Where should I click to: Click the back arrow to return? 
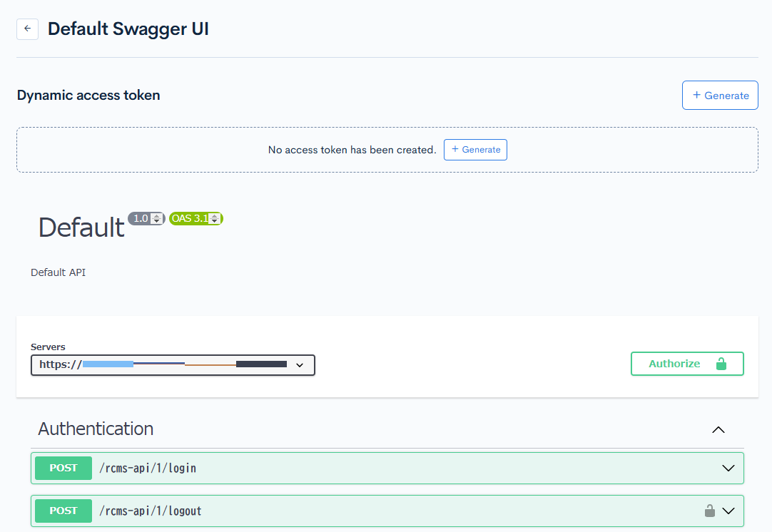27,29
